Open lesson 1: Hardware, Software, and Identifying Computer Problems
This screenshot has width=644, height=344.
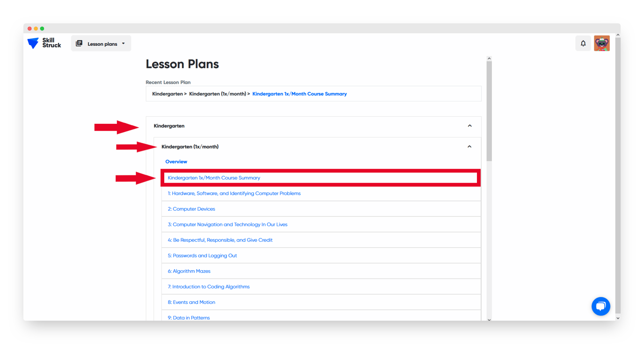(x=234, y=193)
